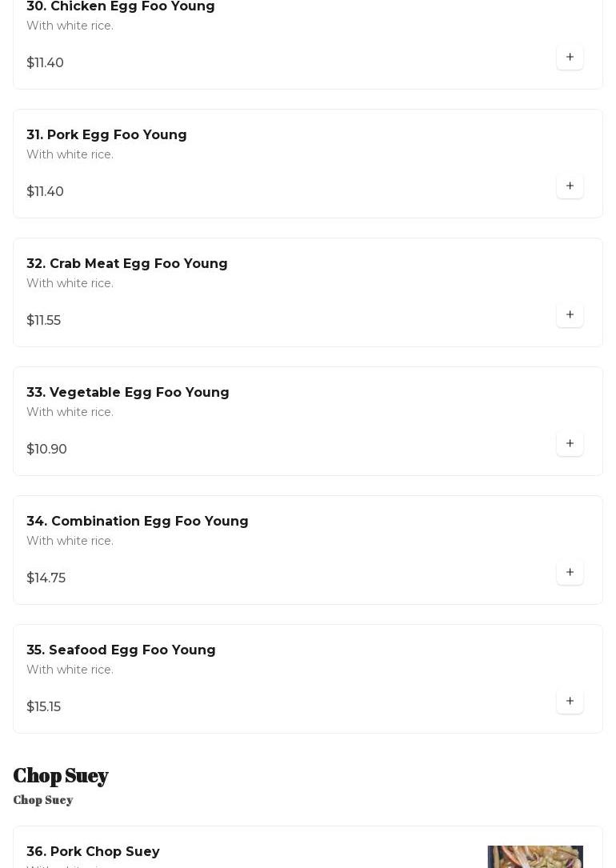Open the 31. Pork Egg Foo Young item
The width and height of the screenshot is (616, 868).
tap(106, 134)
